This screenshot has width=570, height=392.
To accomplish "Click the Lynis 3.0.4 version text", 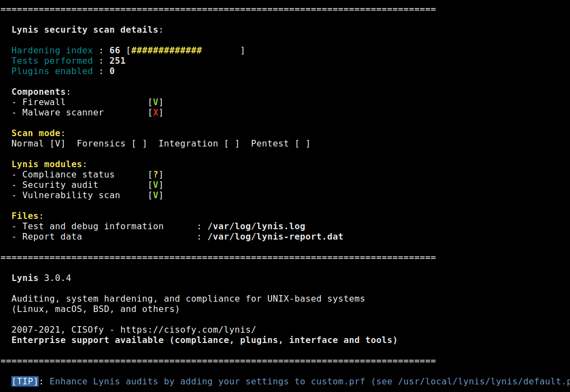I will coord(41,278).
